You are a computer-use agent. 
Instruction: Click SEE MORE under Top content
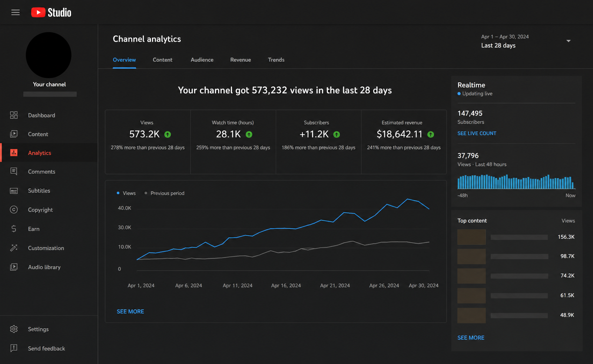coord(471,338)
